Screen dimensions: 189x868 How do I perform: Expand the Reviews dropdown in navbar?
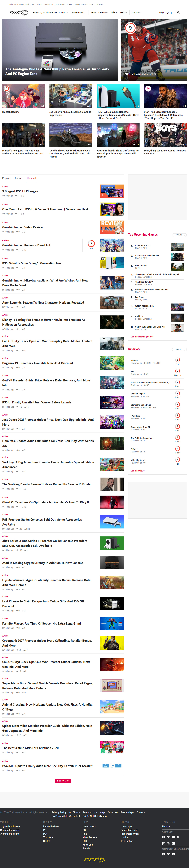tap(103, 12)
